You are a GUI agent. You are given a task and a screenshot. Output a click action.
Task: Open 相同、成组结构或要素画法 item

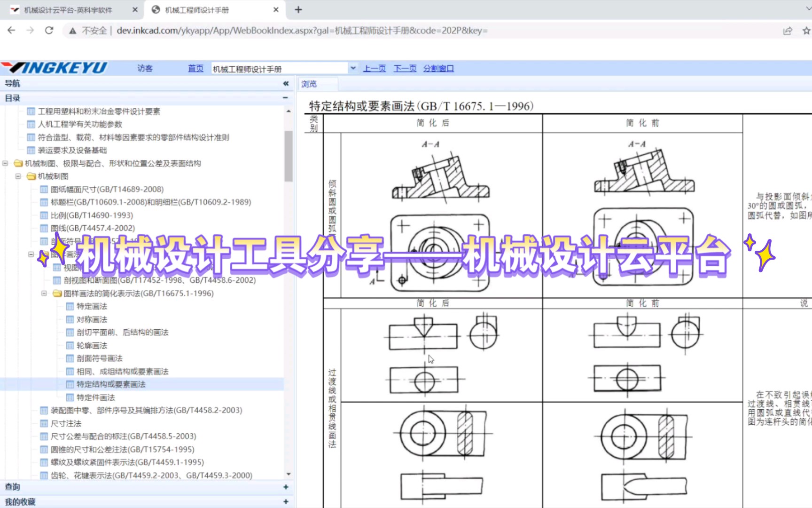(123, 371)
